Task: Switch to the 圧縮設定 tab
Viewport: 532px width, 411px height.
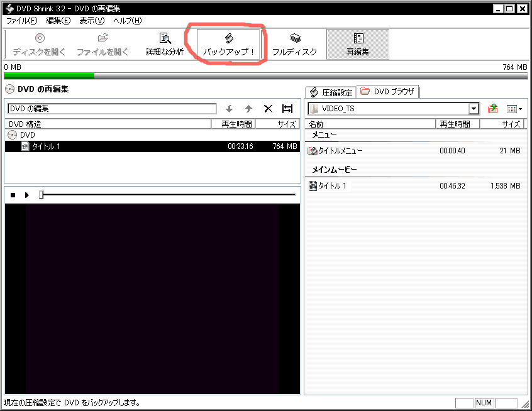Action: [331, 92]
